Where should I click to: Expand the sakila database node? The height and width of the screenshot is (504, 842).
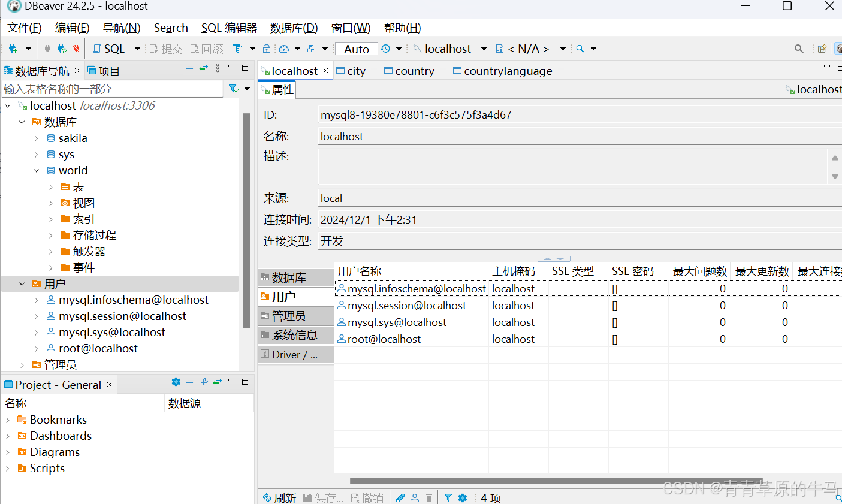[37, 138]
